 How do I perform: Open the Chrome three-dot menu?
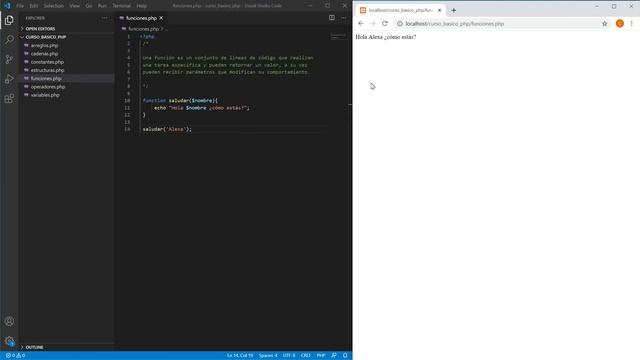point(631,24)
